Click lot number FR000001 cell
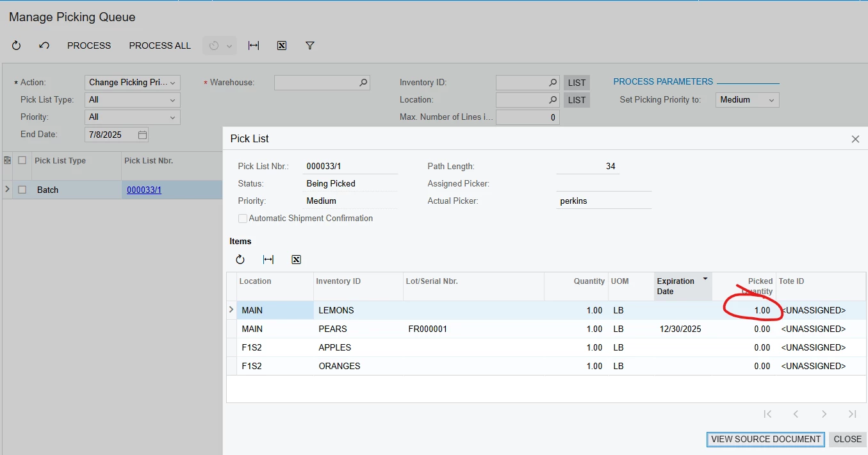Image resolution: width=868 pixels, height=455 pixels. point(473,329)
